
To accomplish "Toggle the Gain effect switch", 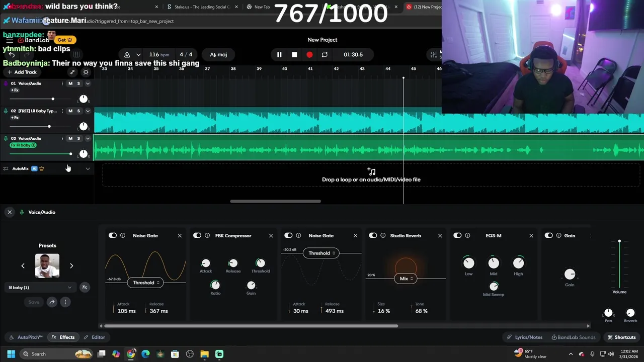I will 549,235.
